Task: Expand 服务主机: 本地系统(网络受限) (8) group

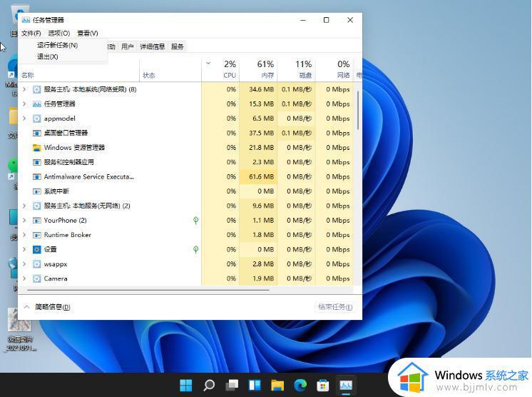Action: click(24, 89)
